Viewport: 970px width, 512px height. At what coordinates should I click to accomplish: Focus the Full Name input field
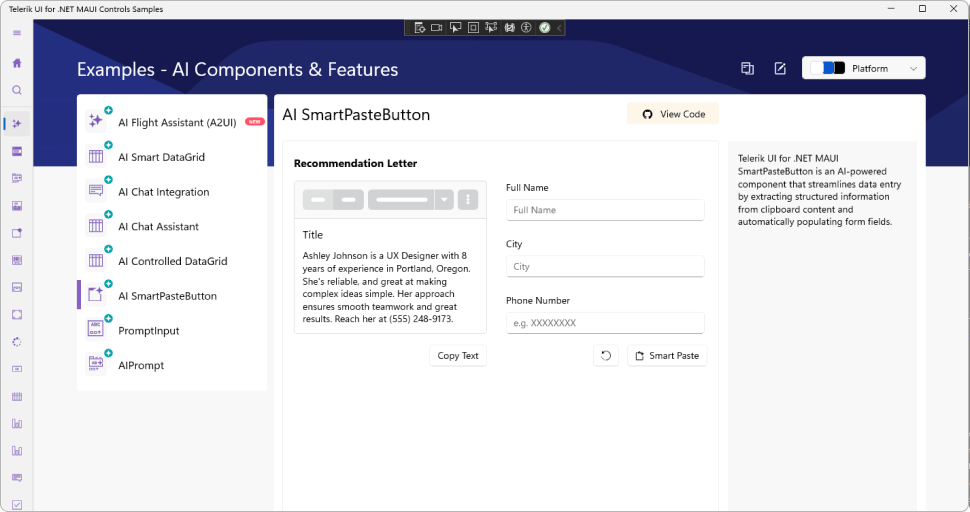point(605,210)
